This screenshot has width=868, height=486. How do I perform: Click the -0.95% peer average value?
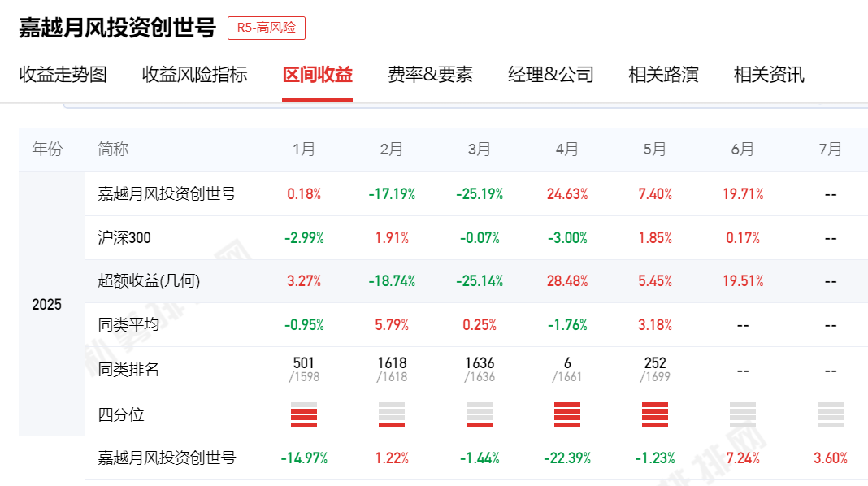(304, 325)
